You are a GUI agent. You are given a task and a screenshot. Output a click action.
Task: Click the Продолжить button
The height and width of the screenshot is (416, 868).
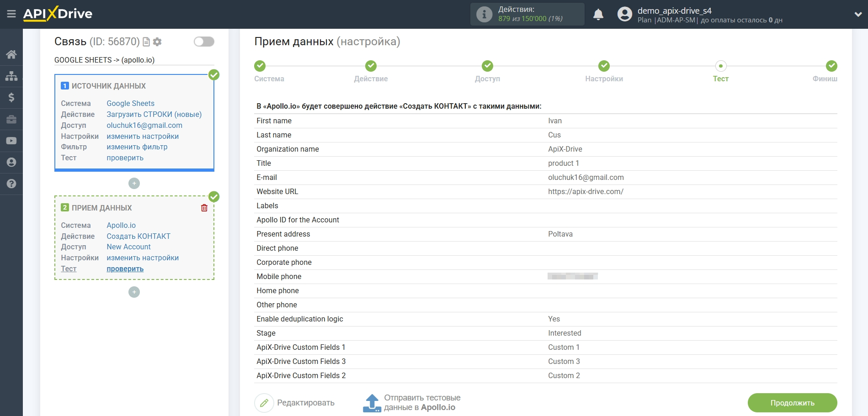coord(792,403)
